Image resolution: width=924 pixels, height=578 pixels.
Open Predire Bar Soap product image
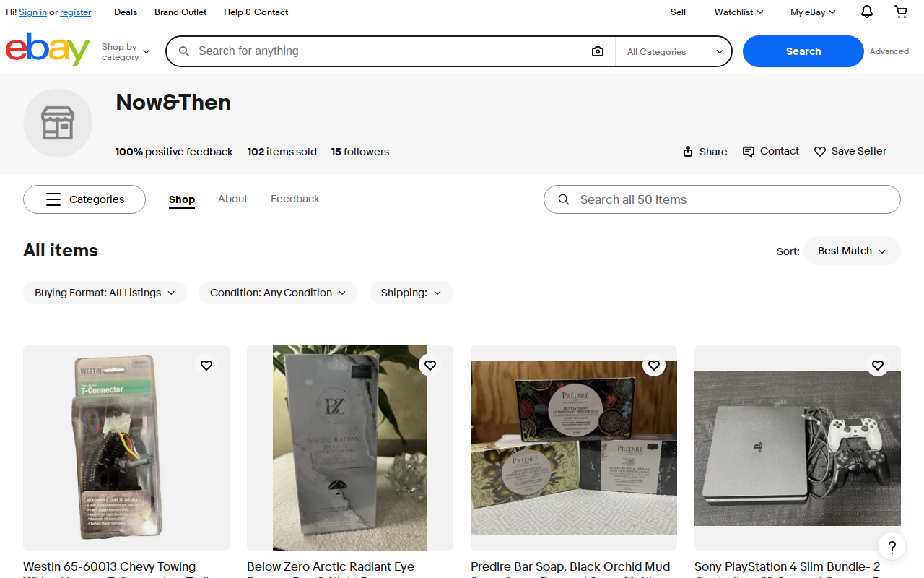[x=574, y=448]
